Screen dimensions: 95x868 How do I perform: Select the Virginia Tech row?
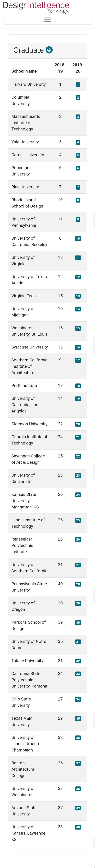point(47,296)
